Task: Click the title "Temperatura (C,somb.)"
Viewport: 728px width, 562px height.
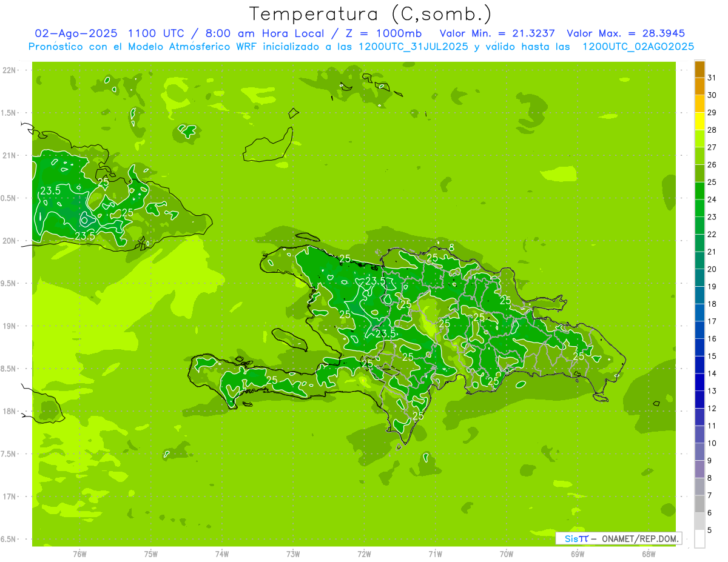Action: (370, 14)
